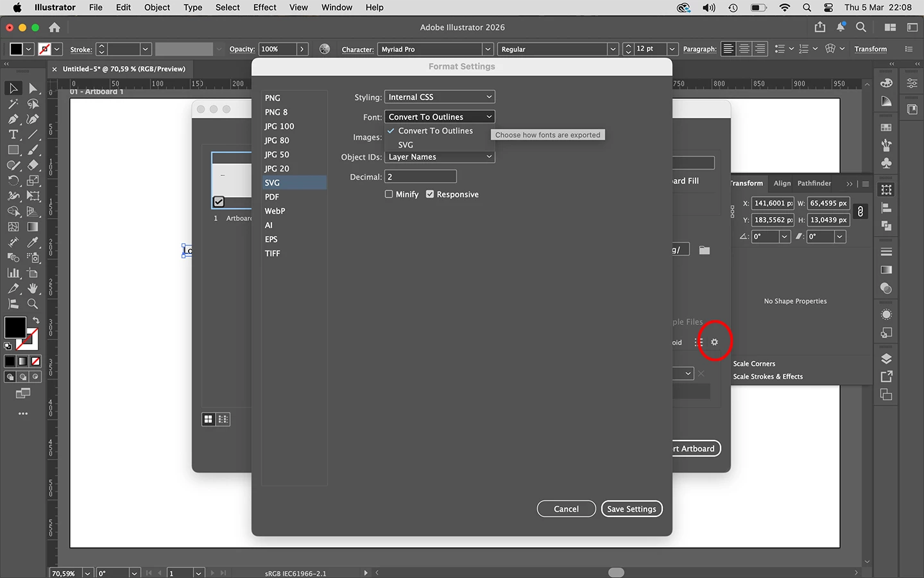The height and width of the screenshot is (578, 924).
Task: Select the Zoom tool
Action: [x=33, y=304]
